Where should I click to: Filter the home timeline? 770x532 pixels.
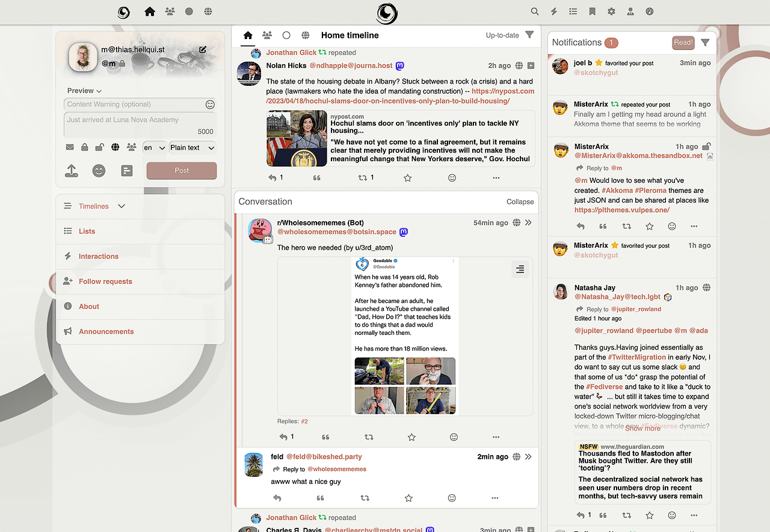coord(529,35)
